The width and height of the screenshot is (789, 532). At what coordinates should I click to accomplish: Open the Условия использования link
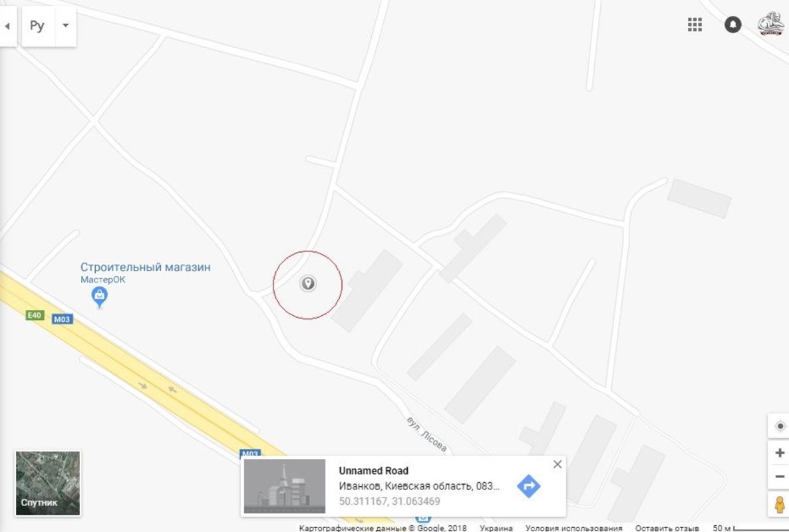tap(573, 528)
